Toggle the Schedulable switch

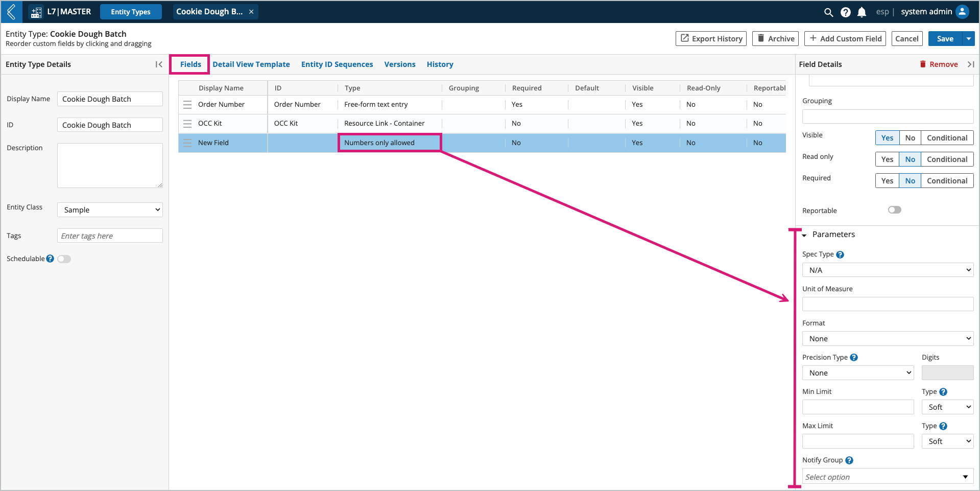pos(64,259)
